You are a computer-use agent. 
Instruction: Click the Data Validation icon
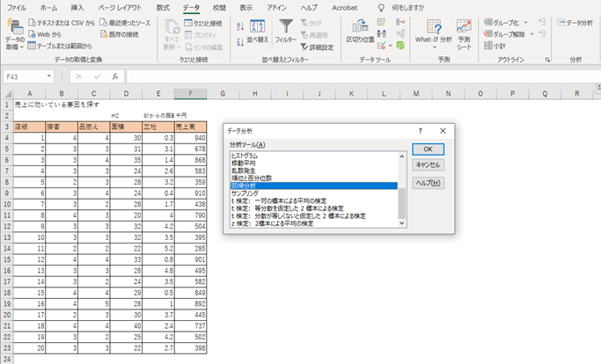(x=381, y=46)
